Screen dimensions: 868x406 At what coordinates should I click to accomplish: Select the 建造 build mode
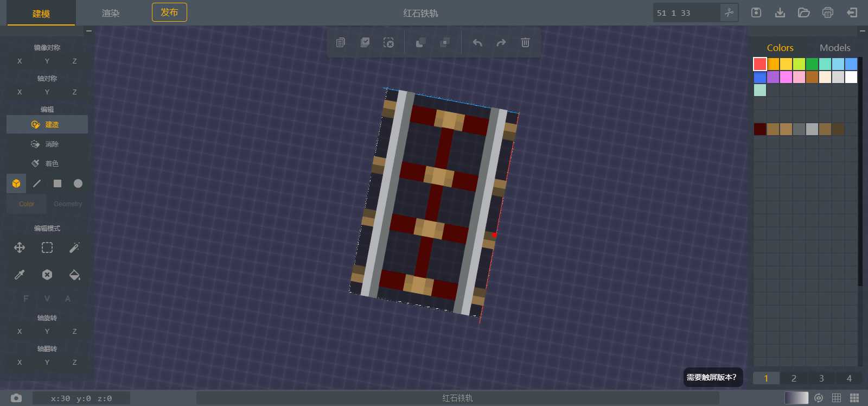tap(47, 124)
